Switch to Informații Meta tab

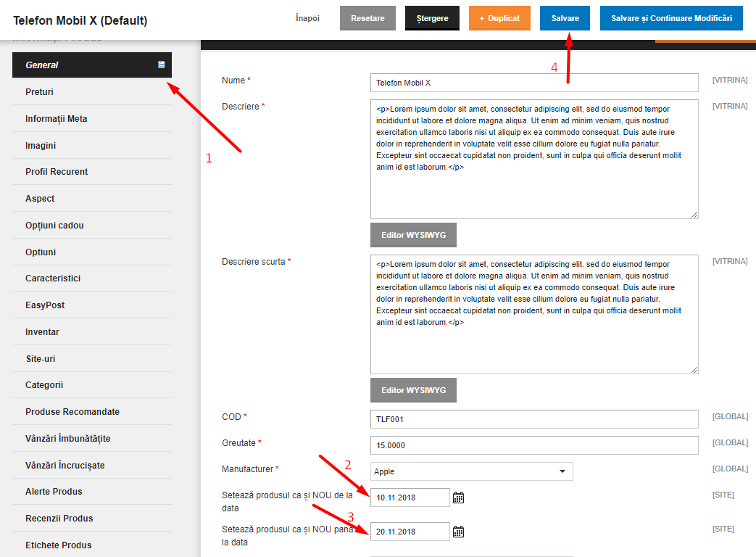(91, 119)
